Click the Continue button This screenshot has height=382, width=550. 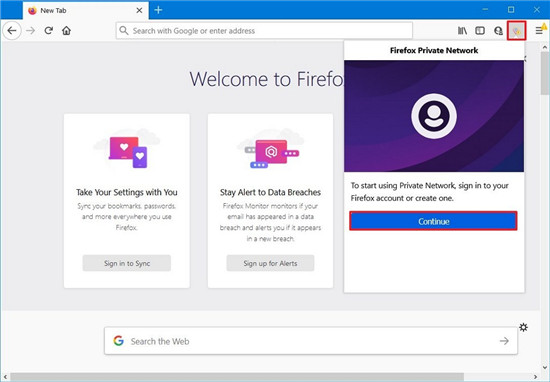pos(433,221)
